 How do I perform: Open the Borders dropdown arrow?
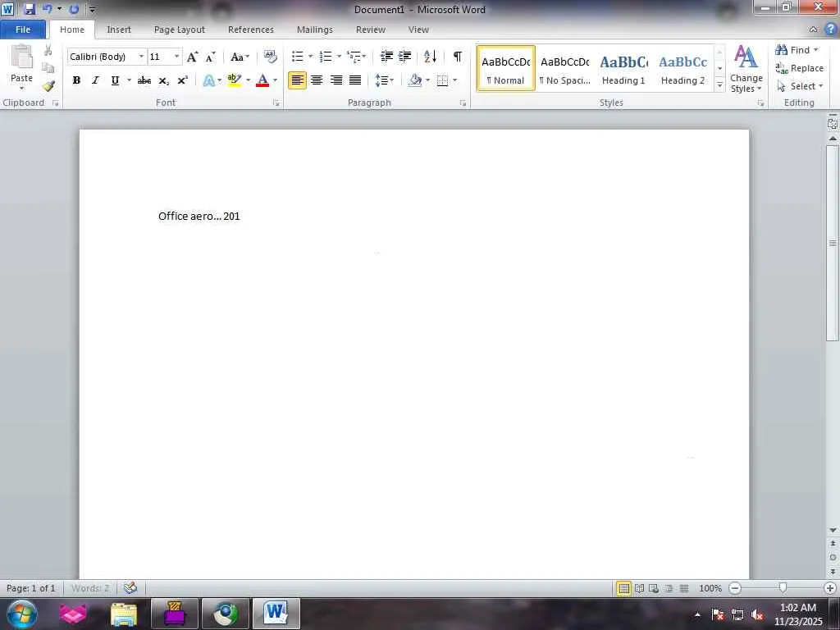coord(454,80)
